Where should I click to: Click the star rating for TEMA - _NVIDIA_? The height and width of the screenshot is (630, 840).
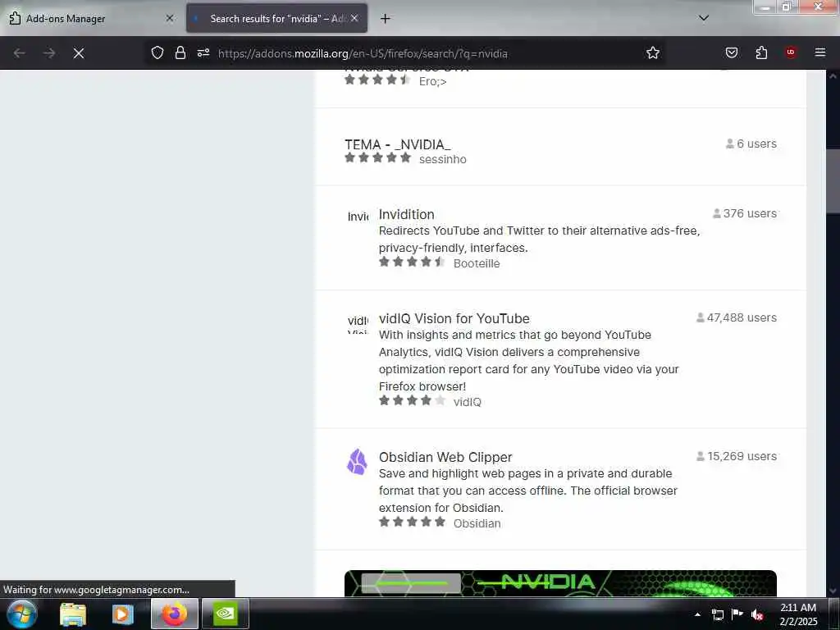[377, 157]
